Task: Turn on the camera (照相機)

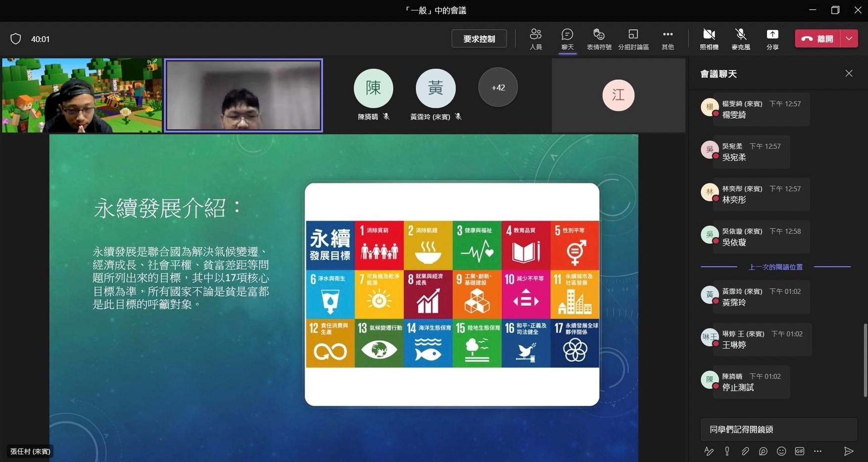Action: pyautogui.click(x=709, y=39)
